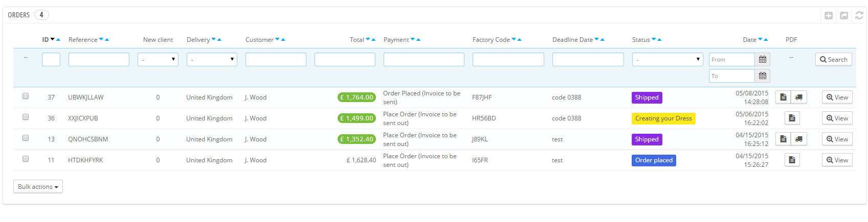Image resolution: width=868 pixels, height=222 pixels.
Task: Click the Factory Code filter field
Action: 508,60
